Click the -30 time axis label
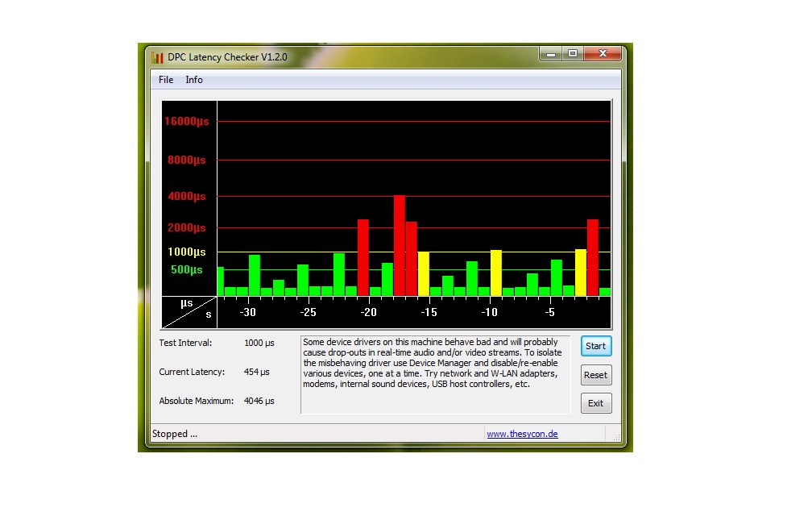The image size is (812, 508). click(x=247, y=313)
